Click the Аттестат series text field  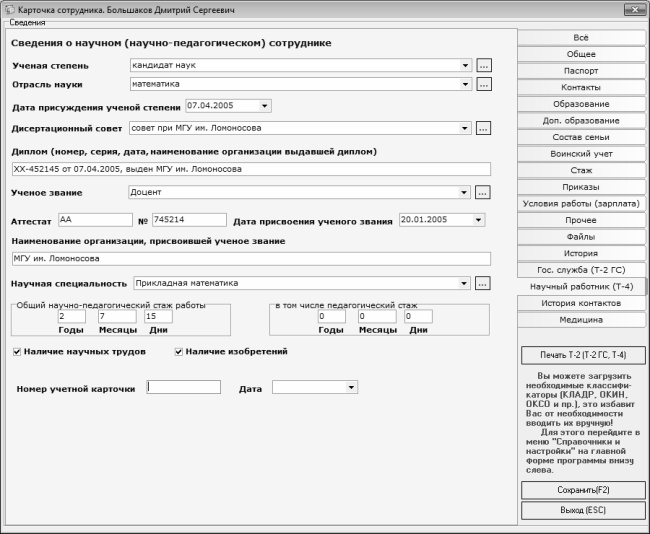coord(95,219)
